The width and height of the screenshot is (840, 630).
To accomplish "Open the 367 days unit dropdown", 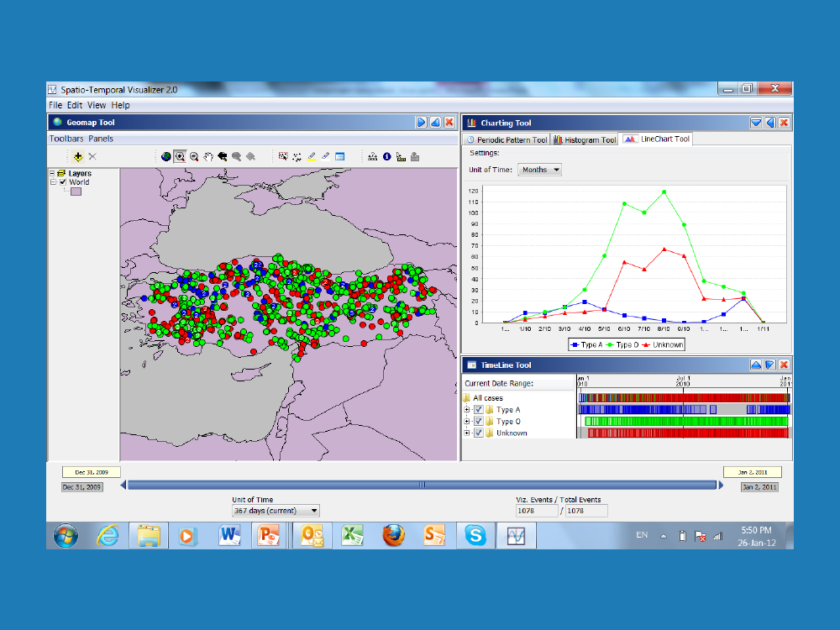I will [x=276, y=511].
